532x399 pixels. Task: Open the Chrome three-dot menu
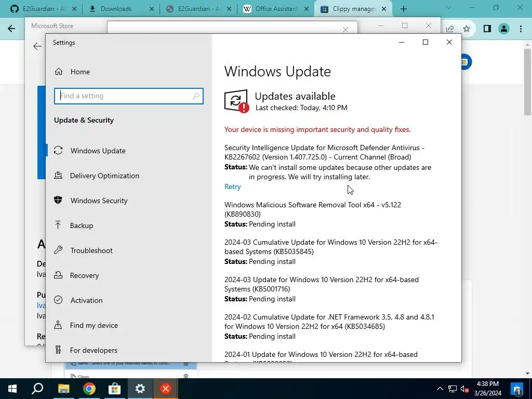coord(521,29)
